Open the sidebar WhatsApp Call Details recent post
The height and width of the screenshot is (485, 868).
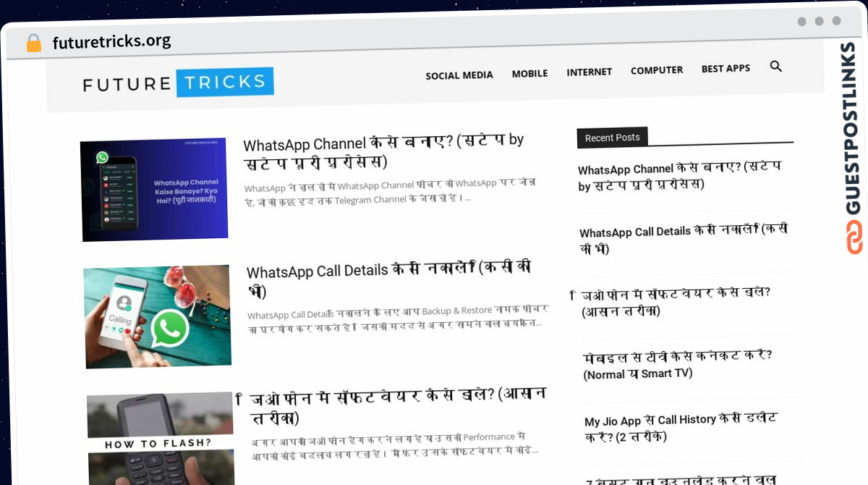[684, 240]
